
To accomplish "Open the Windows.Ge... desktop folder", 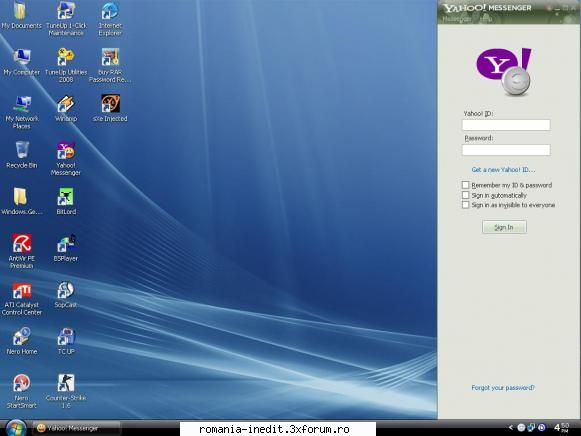I will click(x=21, y=202).
